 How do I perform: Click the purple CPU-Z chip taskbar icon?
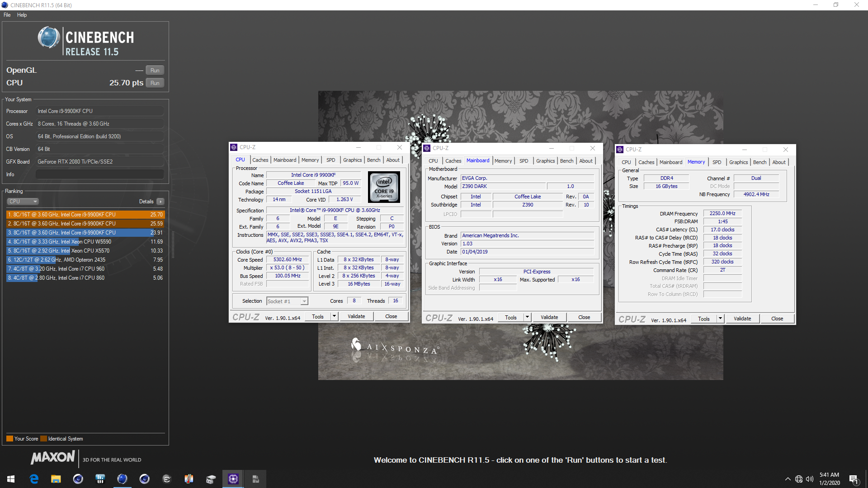(233, 479)
